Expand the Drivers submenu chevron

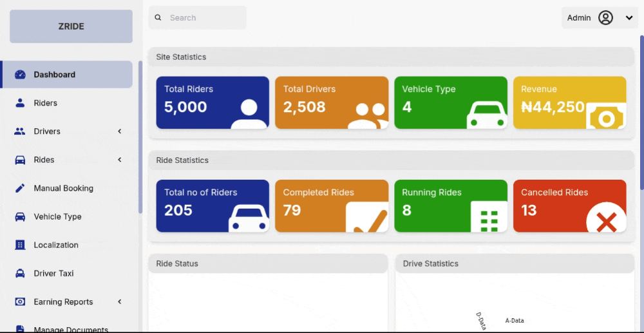point(120,131)
